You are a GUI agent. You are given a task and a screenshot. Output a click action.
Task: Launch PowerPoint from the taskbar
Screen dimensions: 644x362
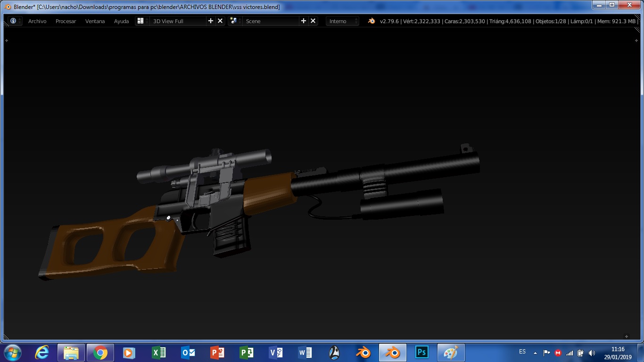coord(217,353)
